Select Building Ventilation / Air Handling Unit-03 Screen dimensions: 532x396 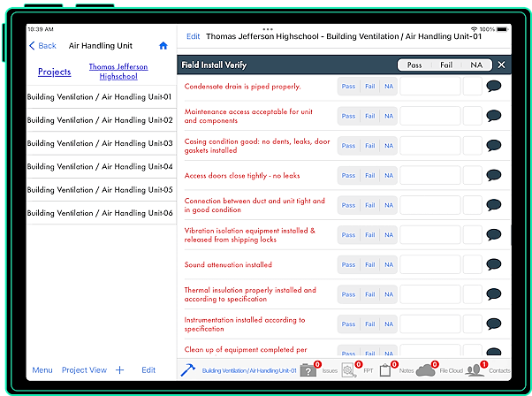pos(100,143)
